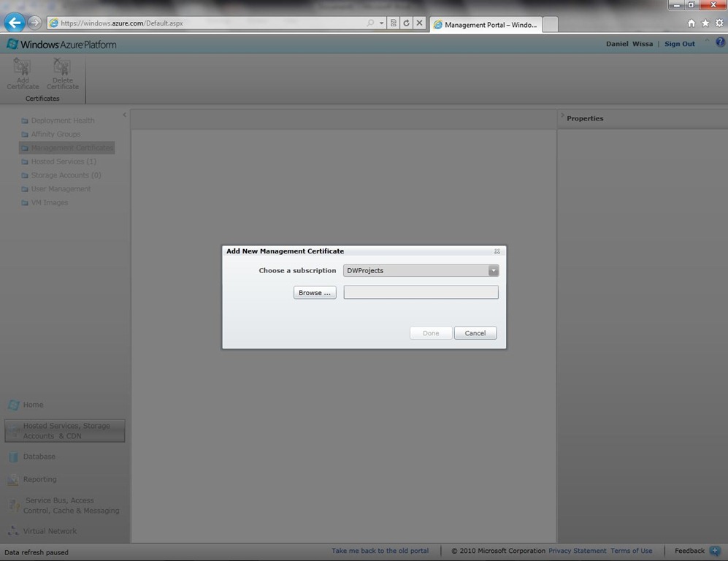728x561 pixels.
Task: Select Management Certificates in the tree
Action: [71, 148]
